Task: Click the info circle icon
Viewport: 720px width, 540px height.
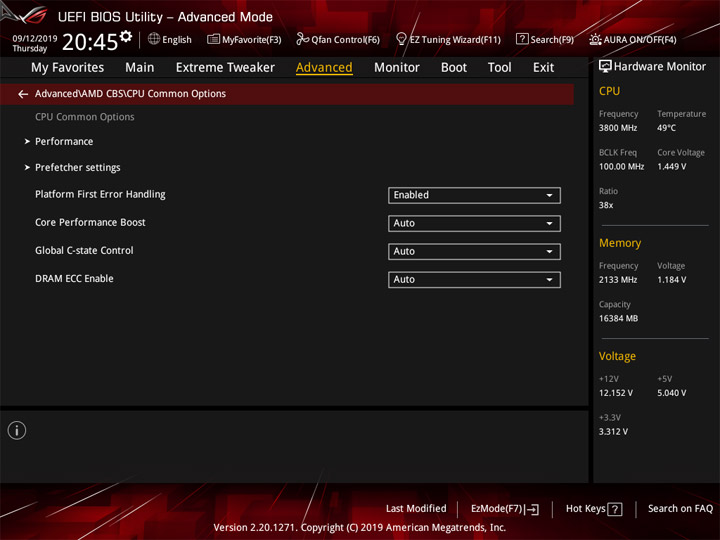Action: (x=17, y=430)
